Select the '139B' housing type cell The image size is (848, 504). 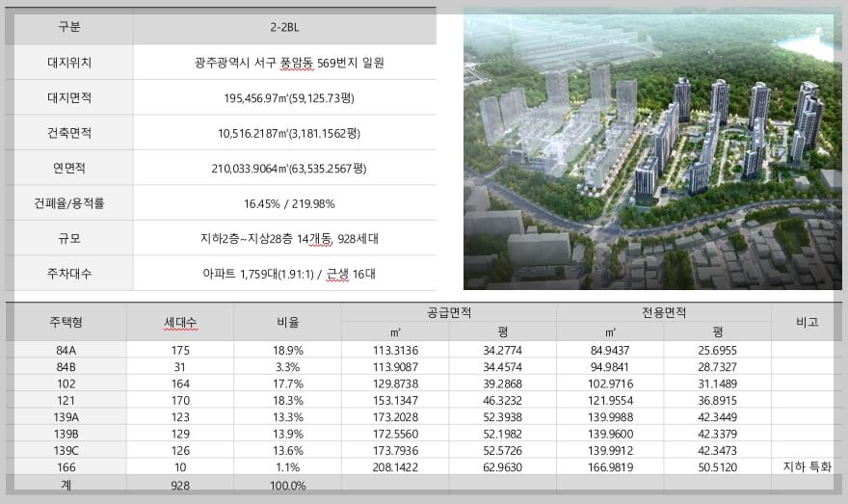click(x=66, y=434)
